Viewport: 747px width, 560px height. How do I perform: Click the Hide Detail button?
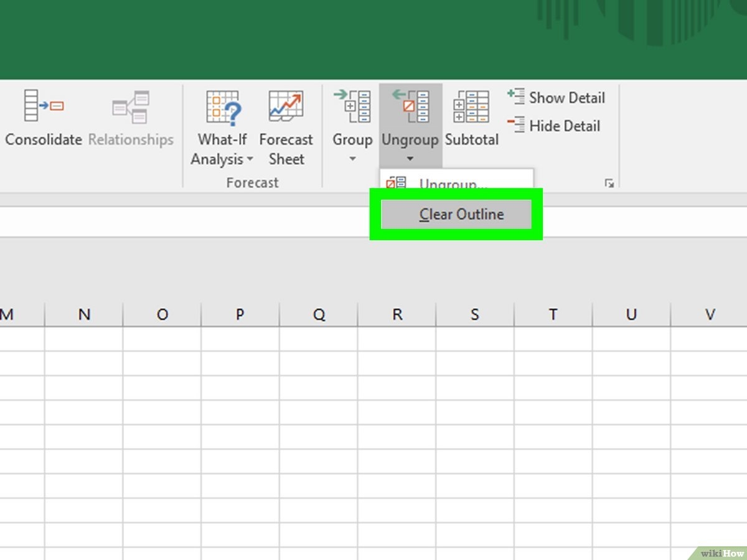(x=553, y=126)
